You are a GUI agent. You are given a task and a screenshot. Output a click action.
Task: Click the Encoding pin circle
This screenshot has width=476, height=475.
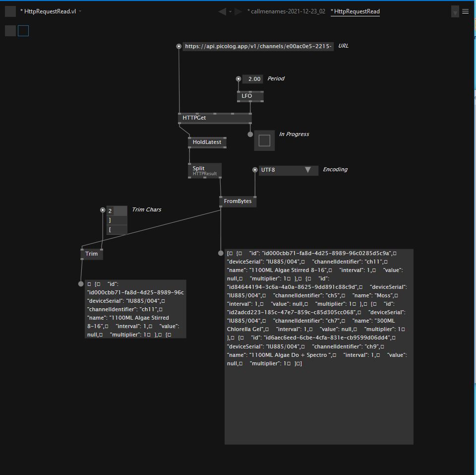(255, 170)
